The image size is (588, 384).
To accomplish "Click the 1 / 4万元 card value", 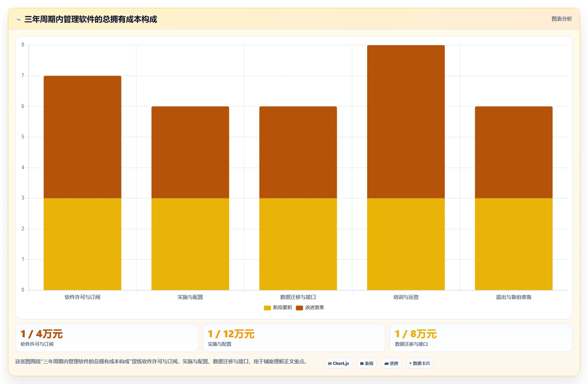I will (41, 334).
